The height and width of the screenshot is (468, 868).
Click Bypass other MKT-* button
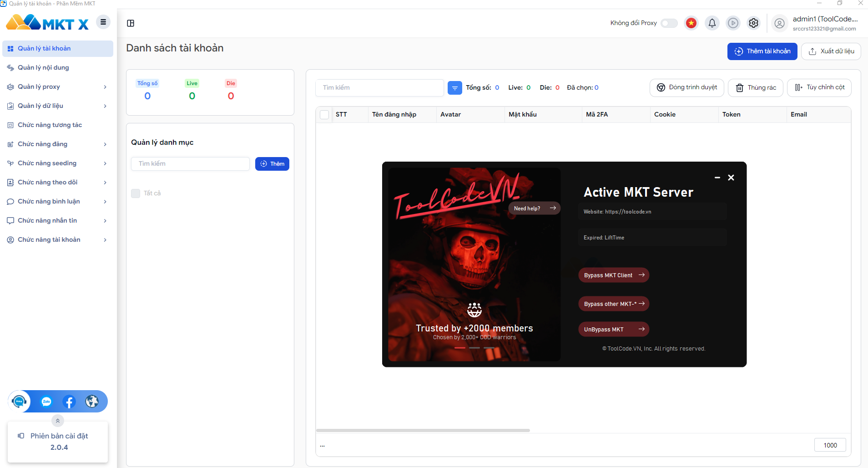(614, 304)
